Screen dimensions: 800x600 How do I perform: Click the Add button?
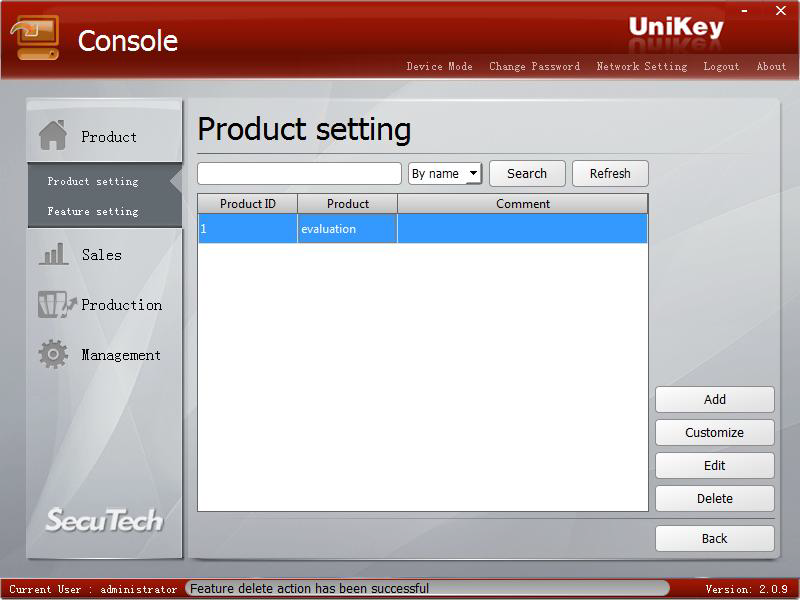[x=714, y=399]
